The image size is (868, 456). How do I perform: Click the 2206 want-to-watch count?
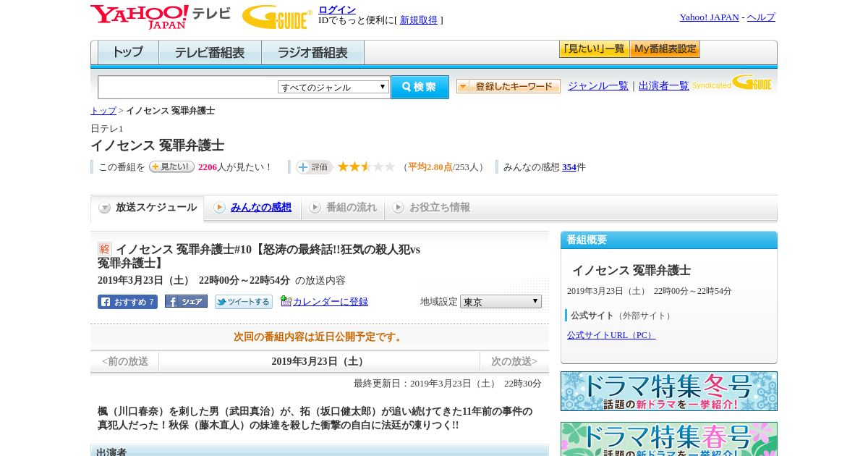(208, 167)
